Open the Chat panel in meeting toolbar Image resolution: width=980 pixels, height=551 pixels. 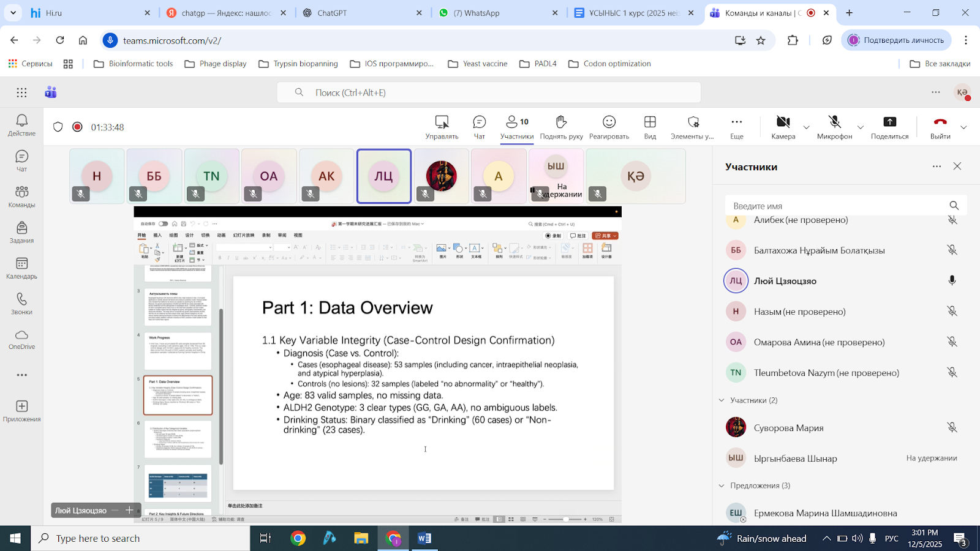point(479,127)
